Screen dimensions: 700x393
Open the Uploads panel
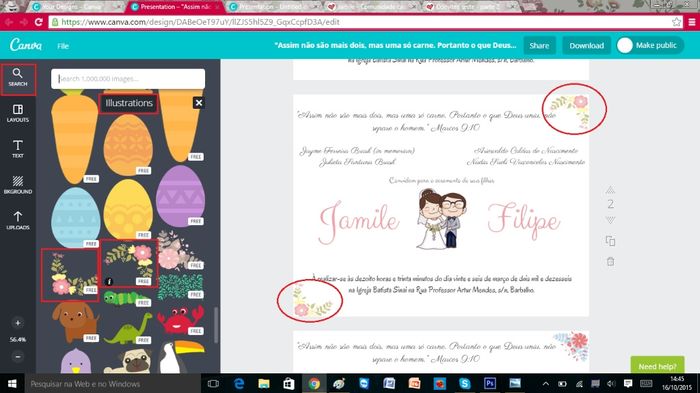(x=18, y=221)
